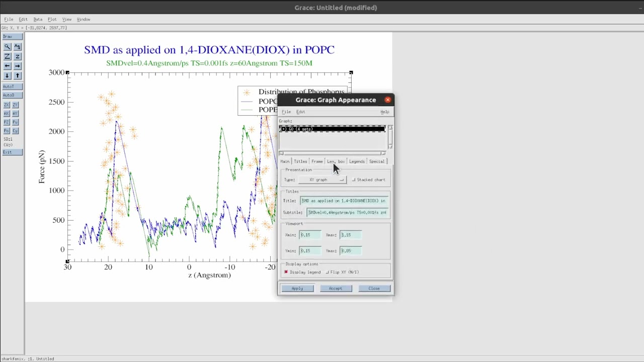Open the Plot menu
The width and height of the screenshot is (644, 362).
coord(52,19)
